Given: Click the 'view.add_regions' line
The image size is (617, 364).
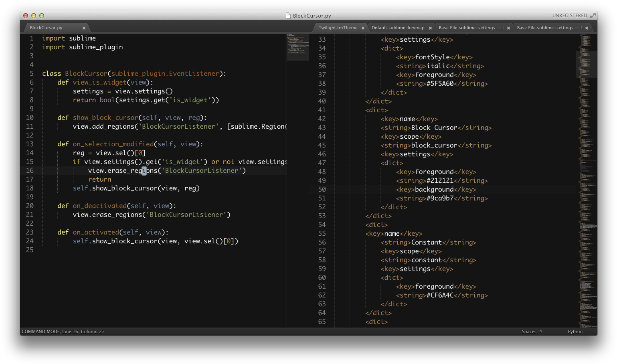Looking at the screenshot, I should tap(180, 127).
